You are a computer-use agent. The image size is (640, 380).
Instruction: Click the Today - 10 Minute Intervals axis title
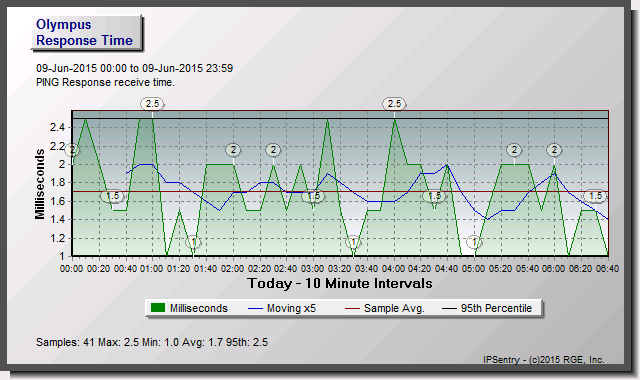[x=340, y=283]
